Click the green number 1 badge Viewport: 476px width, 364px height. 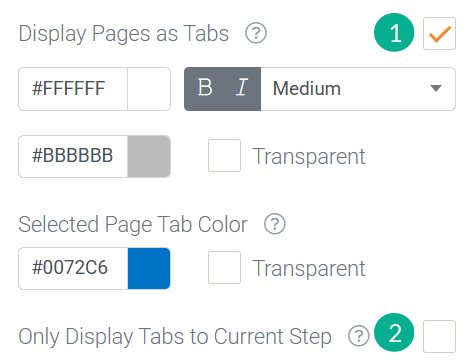394,33
